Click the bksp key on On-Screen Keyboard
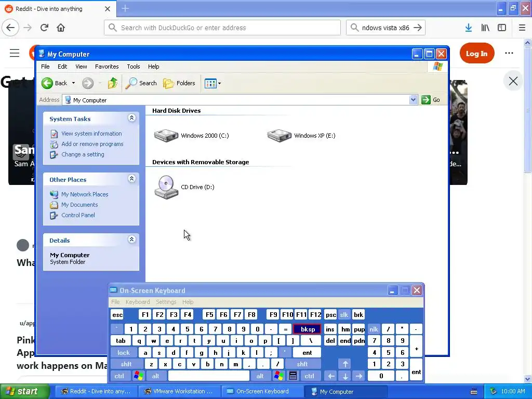This screenshot has width=532, height=399. pos(308,329)
